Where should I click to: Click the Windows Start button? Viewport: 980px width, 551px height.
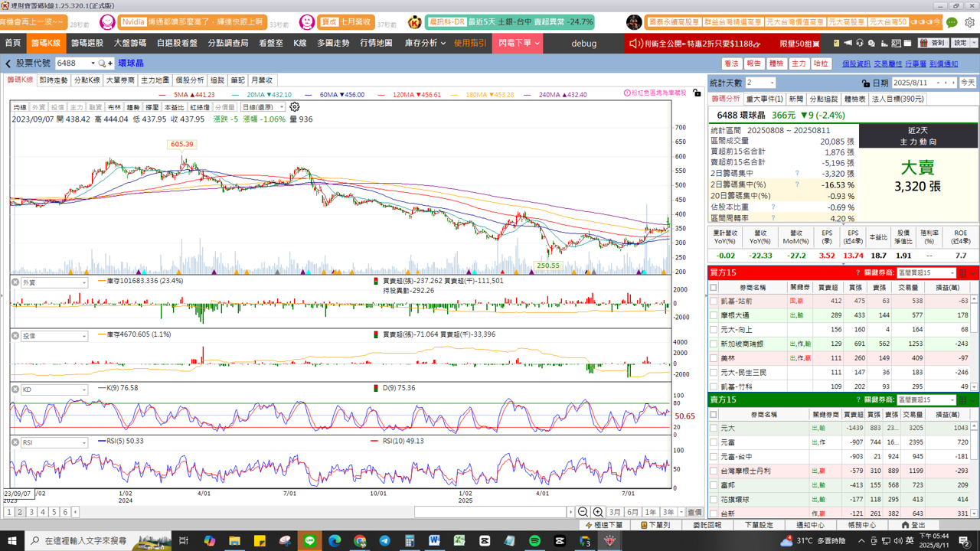(x=11, y=541)
